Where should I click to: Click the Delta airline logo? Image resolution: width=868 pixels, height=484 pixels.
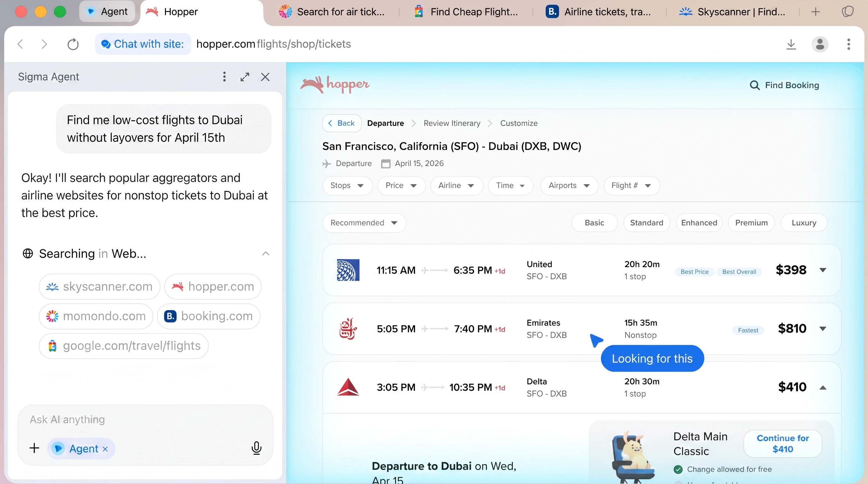click(348, 387)
